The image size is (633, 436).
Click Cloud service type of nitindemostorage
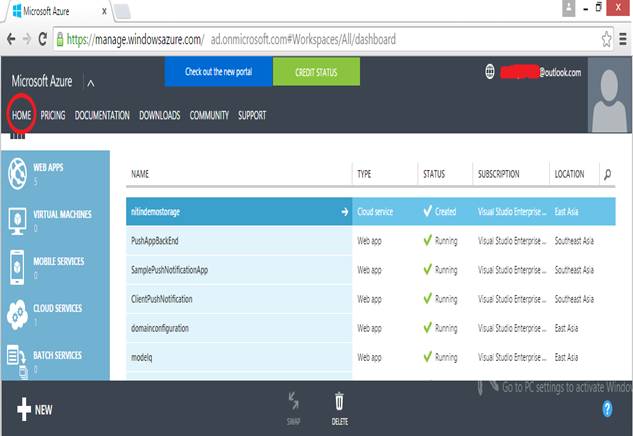375,212
